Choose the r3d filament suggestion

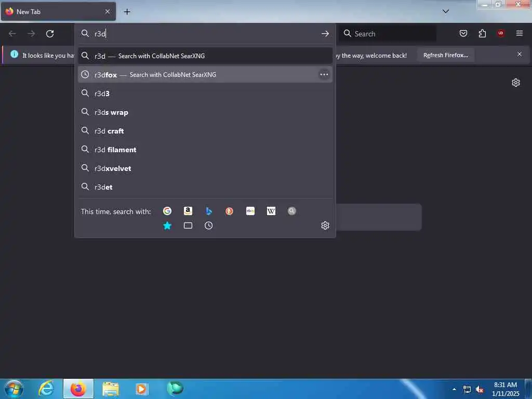205,149
